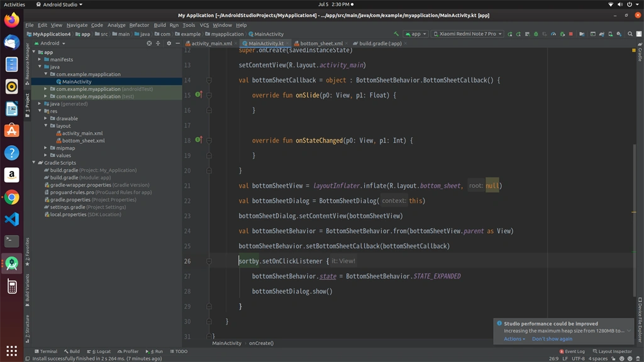The image size is (644, 362).
Task: Open the TODO tool window
Action: click(179, 351)
